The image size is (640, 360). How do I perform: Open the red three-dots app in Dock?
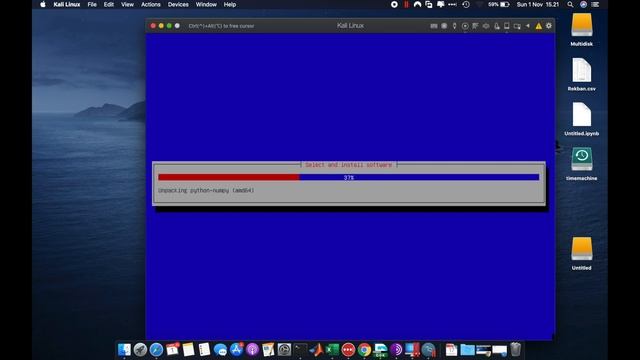pos(348,349)
